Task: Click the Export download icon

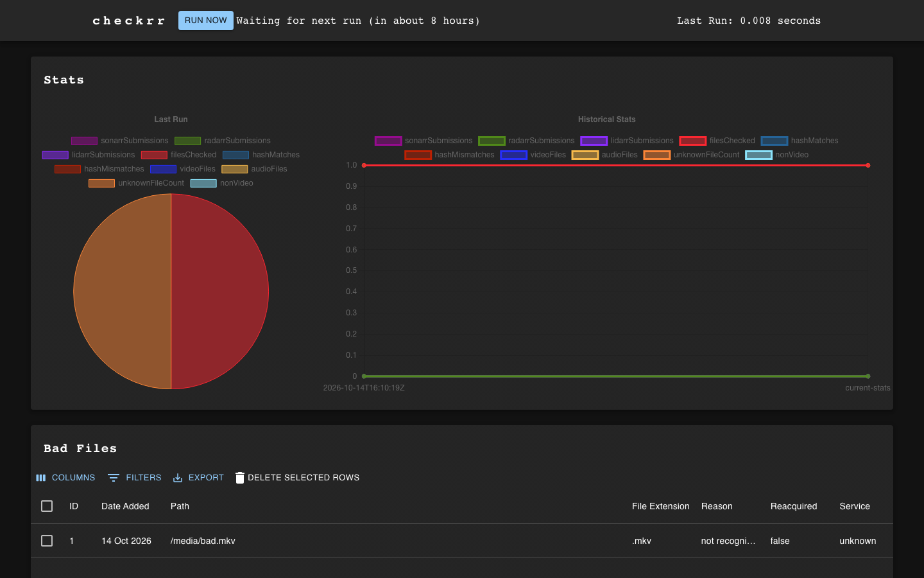Action: [x=178, y=478]
